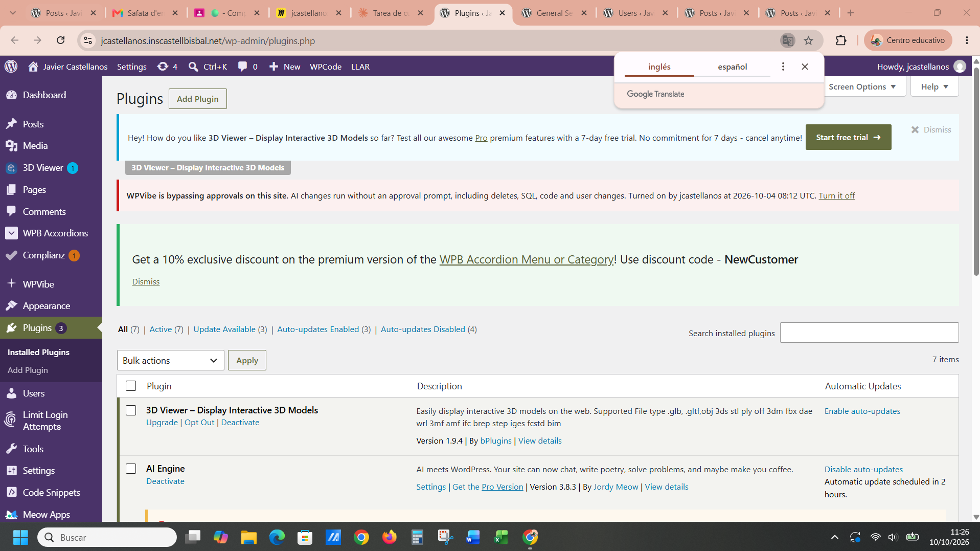Click the page vertical scrollbar

point(976,171)
